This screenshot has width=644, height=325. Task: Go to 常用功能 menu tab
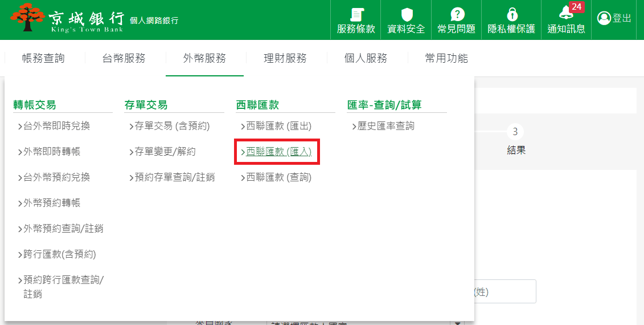(x=446, y=58)
